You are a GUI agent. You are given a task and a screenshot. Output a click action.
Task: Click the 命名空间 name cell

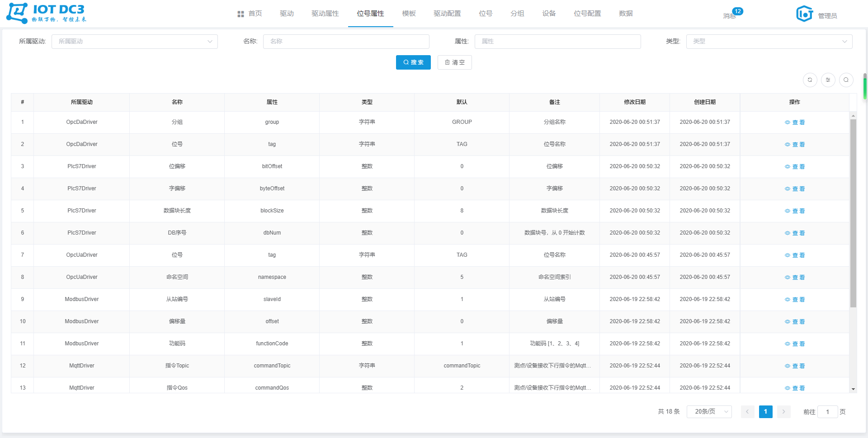[177, 277]
